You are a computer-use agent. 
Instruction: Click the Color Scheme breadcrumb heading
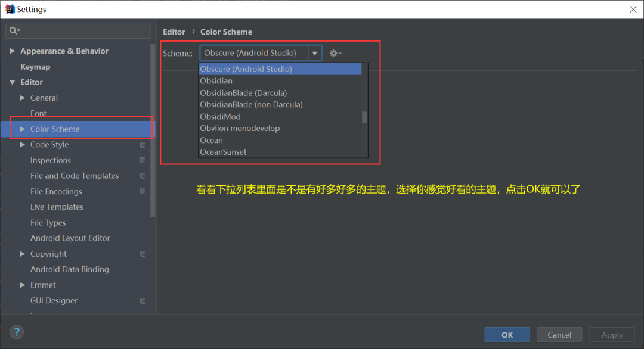(x=227, y=32)
